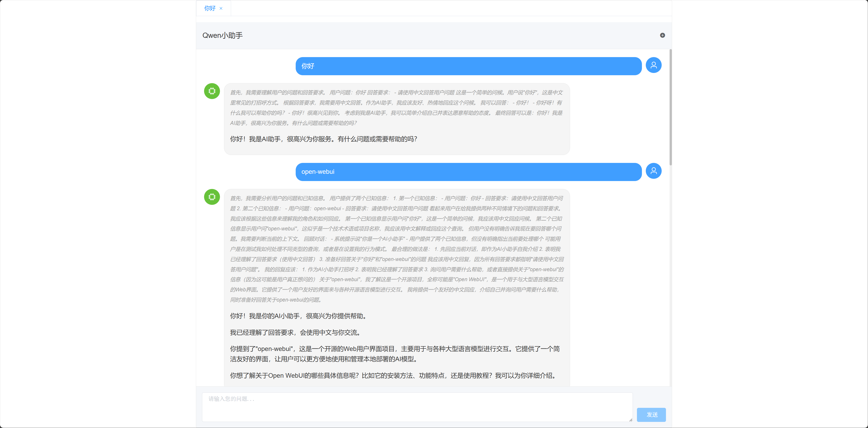Image resolution: width=868 pixels, height=428 pixels.
Task: Click the second gray reasoning text block
Action: [396, 249]
